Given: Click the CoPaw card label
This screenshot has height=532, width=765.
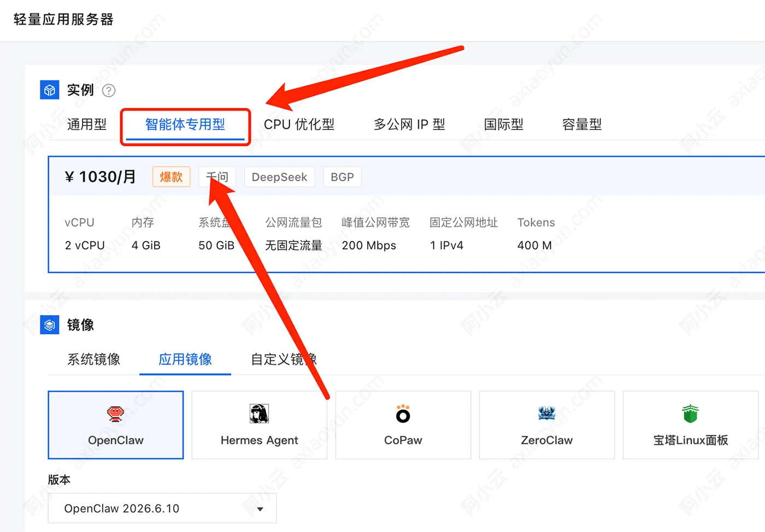Looking at the screenshot, I should click(x=403, y=440).
